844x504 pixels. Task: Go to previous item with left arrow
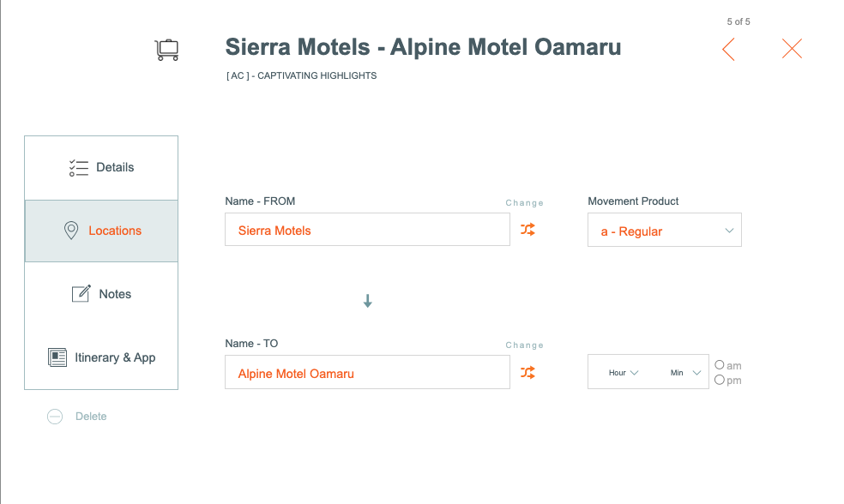728,50
